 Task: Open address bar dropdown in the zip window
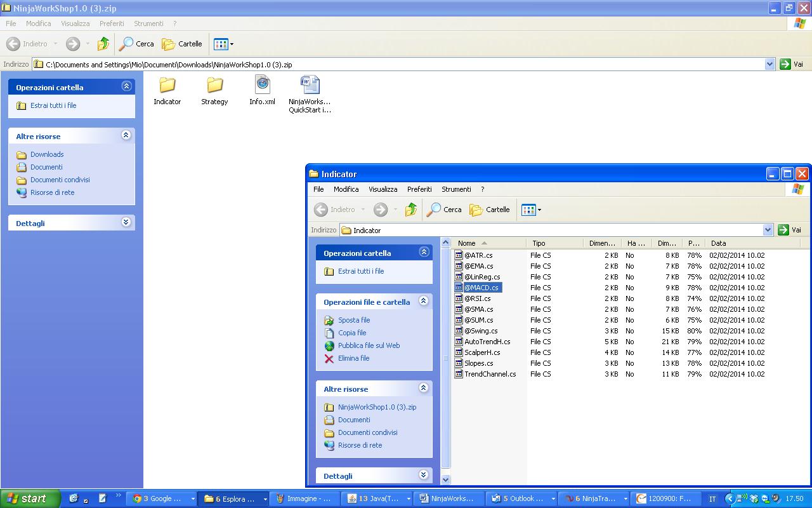tap(769, 64)
